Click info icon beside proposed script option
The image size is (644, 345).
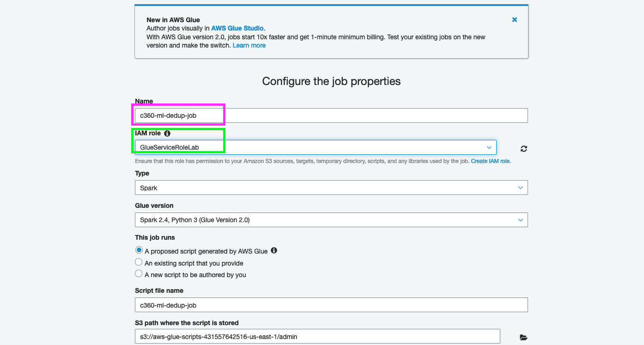[x=274, y=250]
